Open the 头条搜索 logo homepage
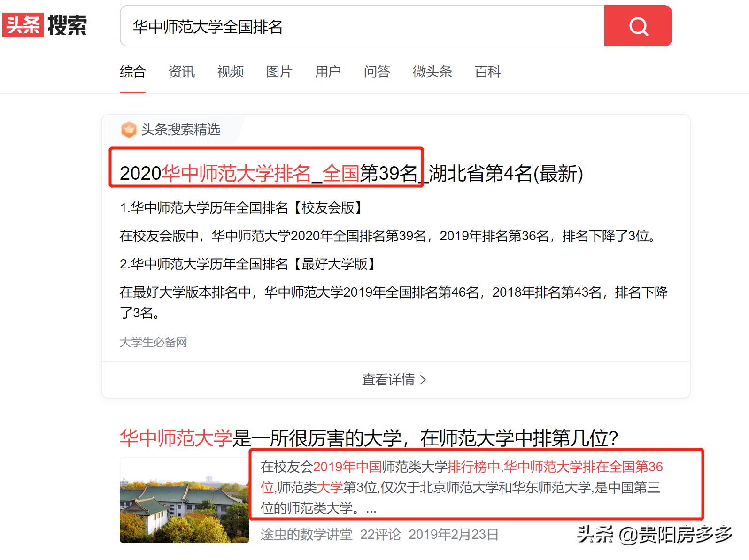749x560 pixels. click(x=45, y=25)
